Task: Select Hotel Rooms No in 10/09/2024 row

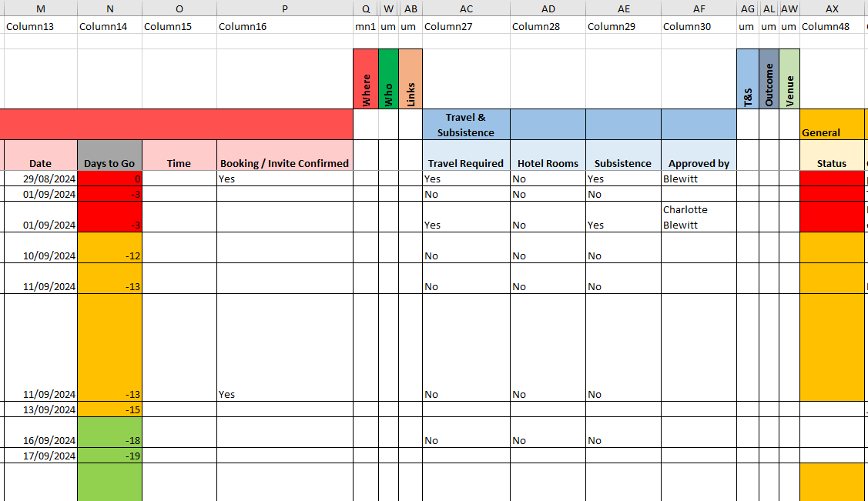Action: tap(548, 248)
